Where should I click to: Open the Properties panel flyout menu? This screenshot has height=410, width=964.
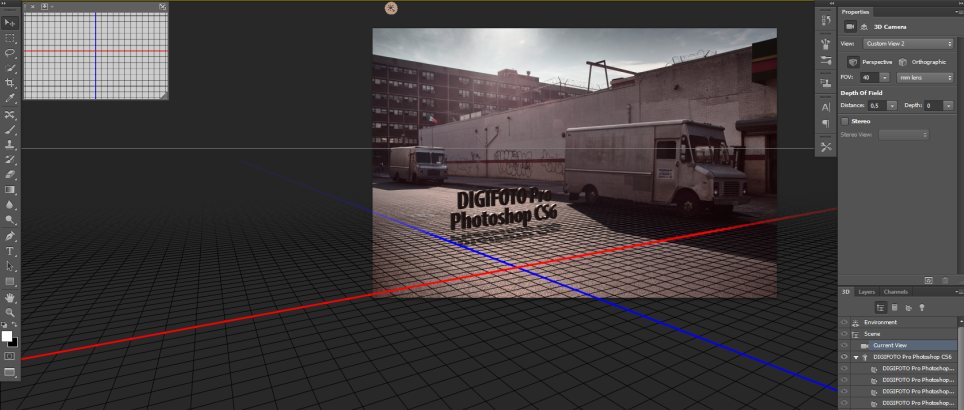(x=958, y=12)
